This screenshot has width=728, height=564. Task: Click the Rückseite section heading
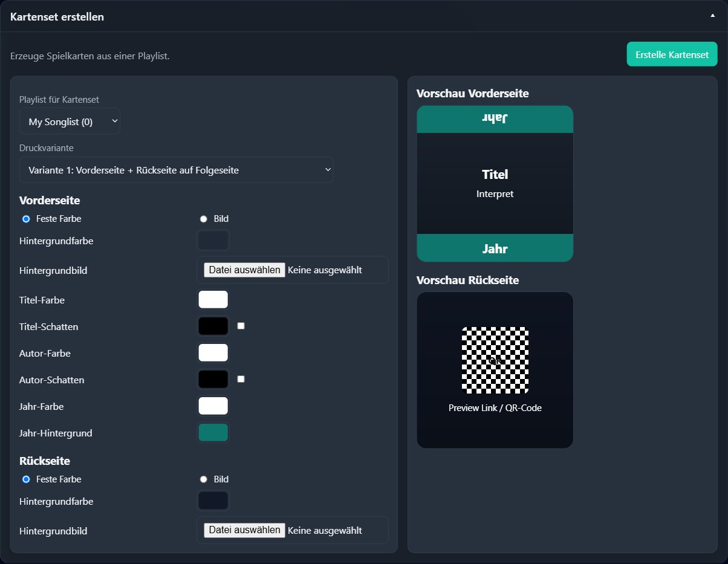click(x=45, y=461)
